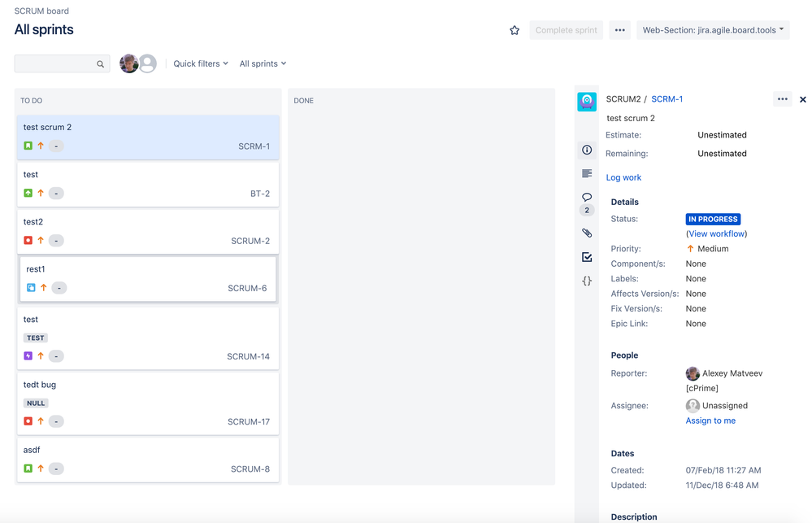Click priority arrow on SCRM-1 card

pos(41,146)
